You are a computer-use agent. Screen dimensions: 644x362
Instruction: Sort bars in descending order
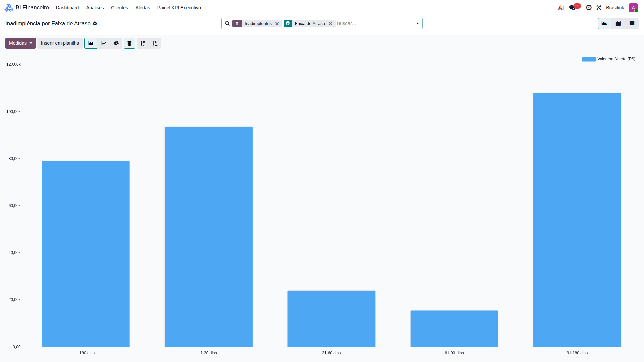[x=143, y=43]
